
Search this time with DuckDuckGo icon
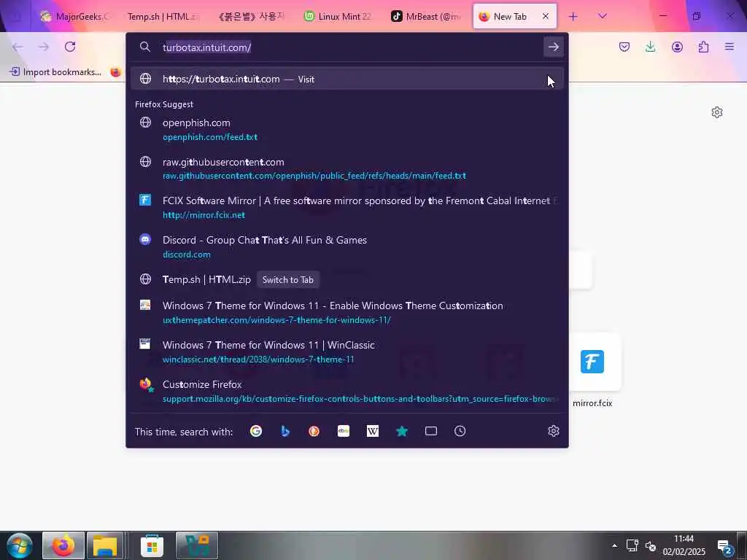[314, 431]
